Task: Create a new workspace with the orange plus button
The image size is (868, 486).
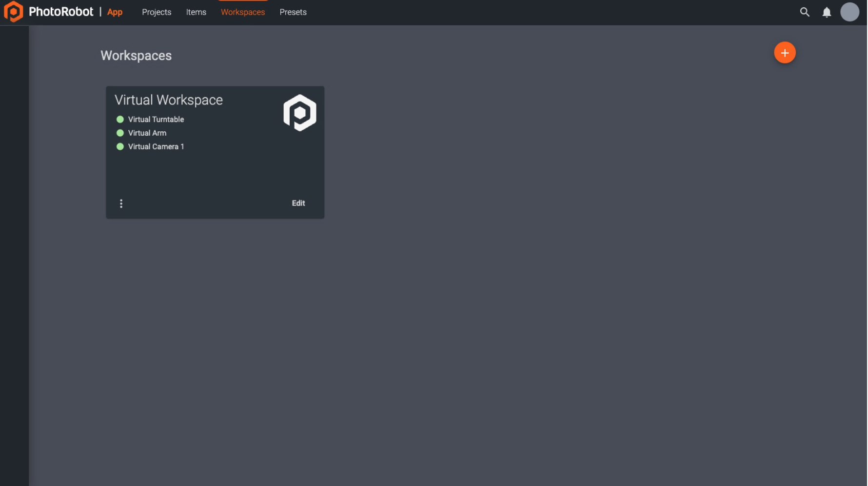Action: 785,52
